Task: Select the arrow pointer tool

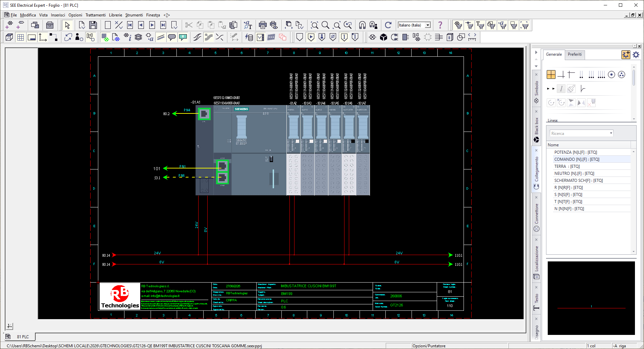Action: [67, 25]
